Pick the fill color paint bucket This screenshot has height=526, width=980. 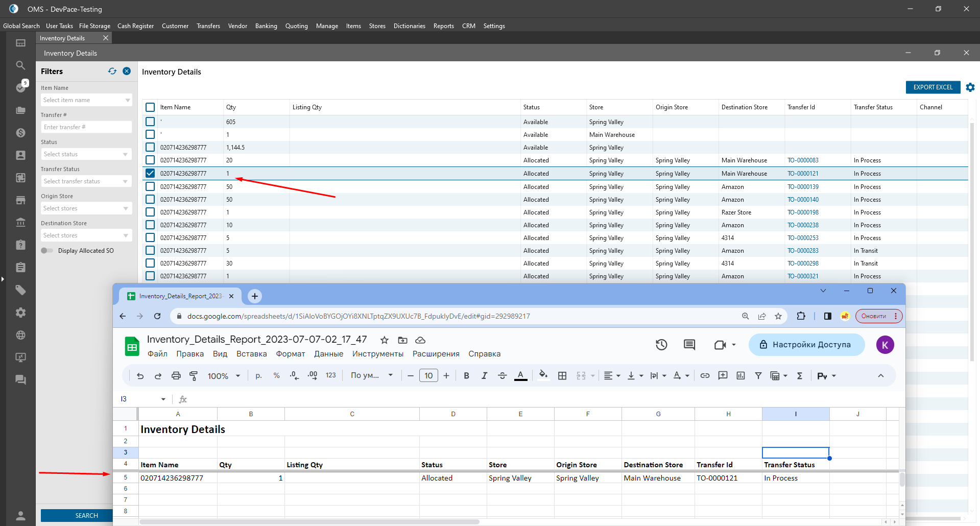543,375
